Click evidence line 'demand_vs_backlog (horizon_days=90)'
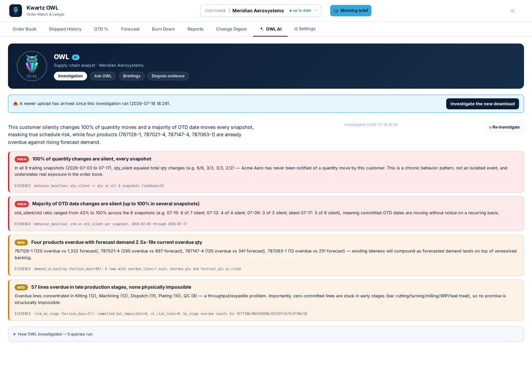 coord(137,269)
